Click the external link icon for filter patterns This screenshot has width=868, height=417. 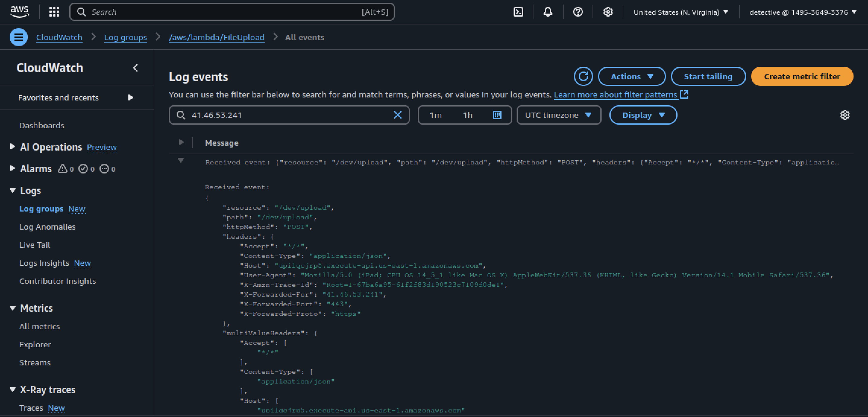684,94
